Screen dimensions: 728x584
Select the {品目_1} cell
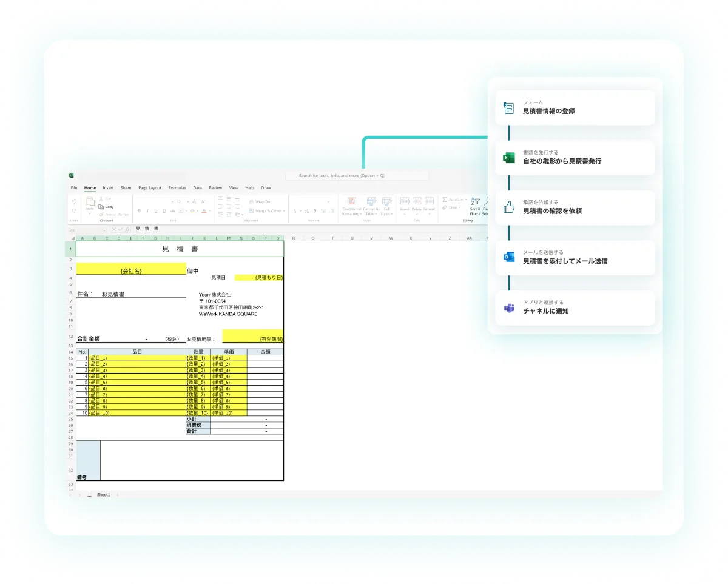pos(137,358)
